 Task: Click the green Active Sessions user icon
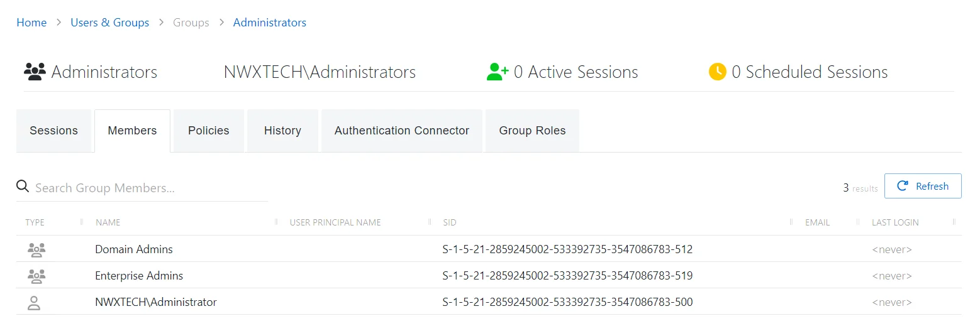pyautogui.click(x=498, y=72)
